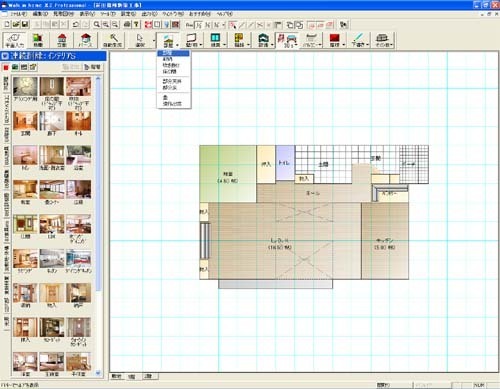
Task: Select the top-left interior photo thumbnail
Action: [x=25, y=86]
